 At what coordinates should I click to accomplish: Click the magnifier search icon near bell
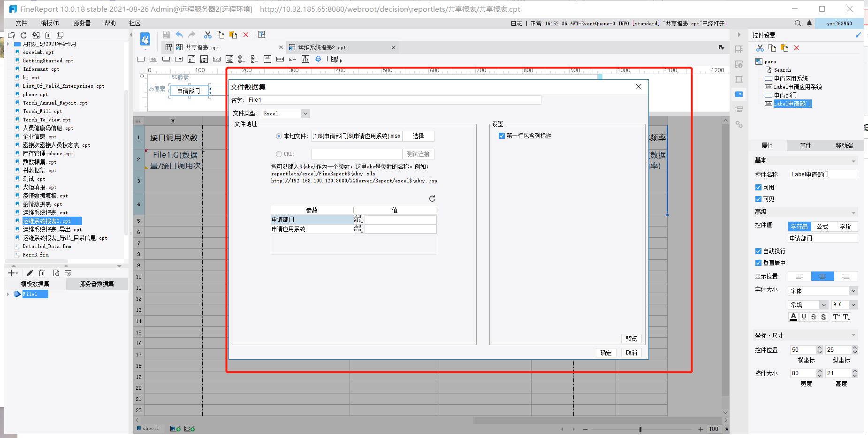click(x=798, y=23)
